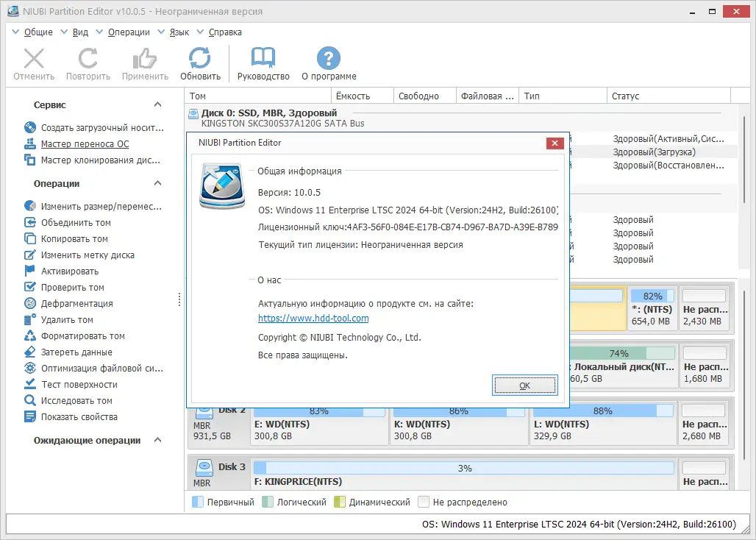Image resolution: width=756 pixels, height=540 pixels.
Task: Click the Дефрагментация icon
Action: (30, 303)
